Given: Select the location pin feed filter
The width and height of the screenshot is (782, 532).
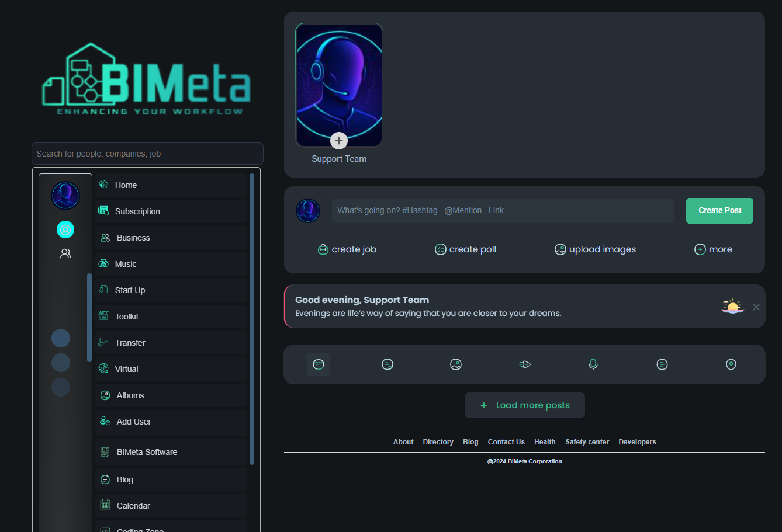Looking at the screenshot, I should click(x=731, y=364).
